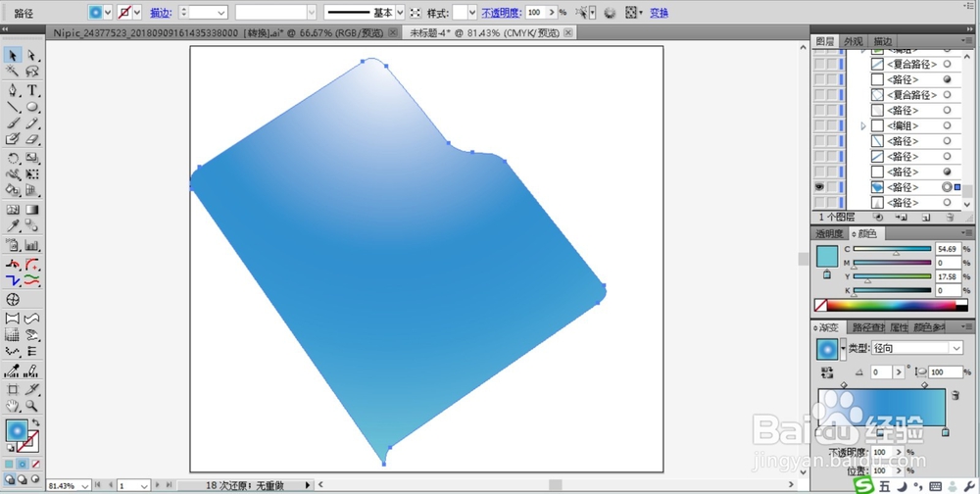Click the 描边 link in control bar
Image resolution: width=980 pixels, height=494 pixels.
click(x=160, y=13)
